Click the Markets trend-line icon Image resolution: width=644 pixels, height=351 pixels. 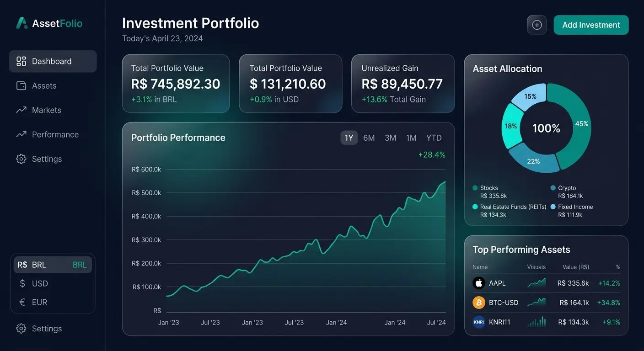[21, 110]
